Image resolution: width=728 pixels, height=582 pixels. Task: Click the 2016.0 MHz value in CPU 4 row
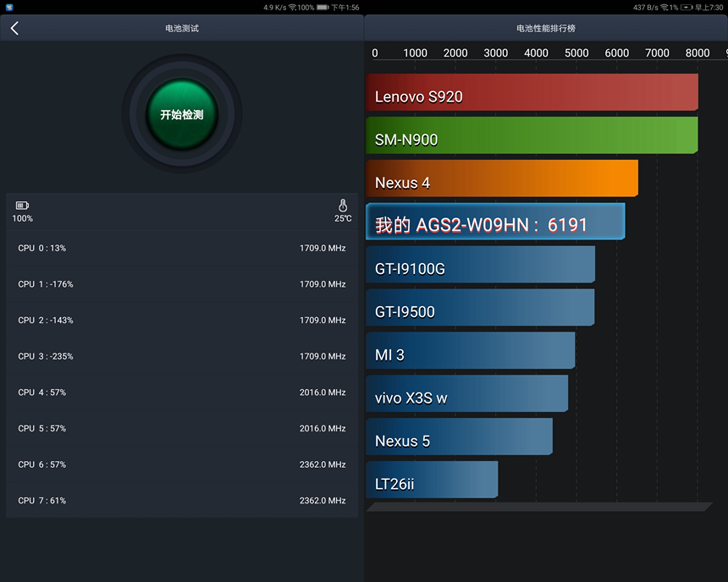click(x=323, y=392)
